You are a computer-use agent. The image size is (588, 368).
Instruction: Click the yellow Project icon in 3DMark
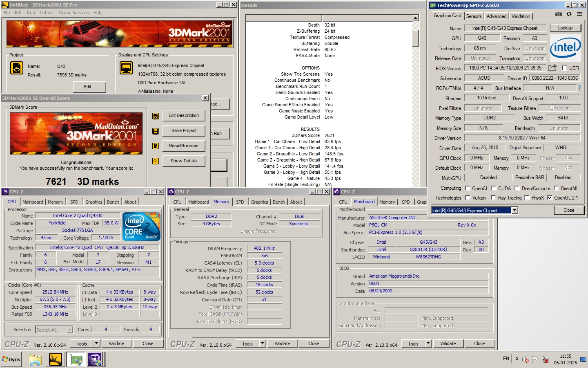tap(17, 68)
